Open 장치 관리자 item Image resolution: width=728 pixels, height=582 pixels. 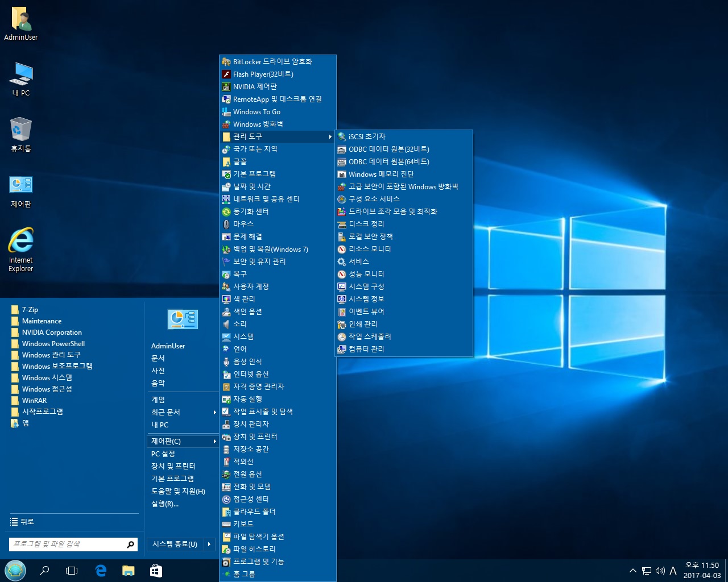coord(278,424)
